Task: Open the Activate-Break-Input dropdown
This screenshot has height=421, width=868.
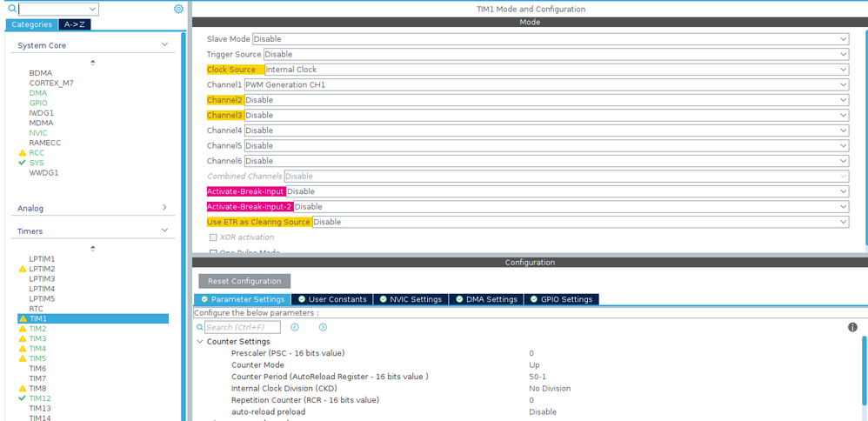Action: pyautogui.click(x=567, y=191)
